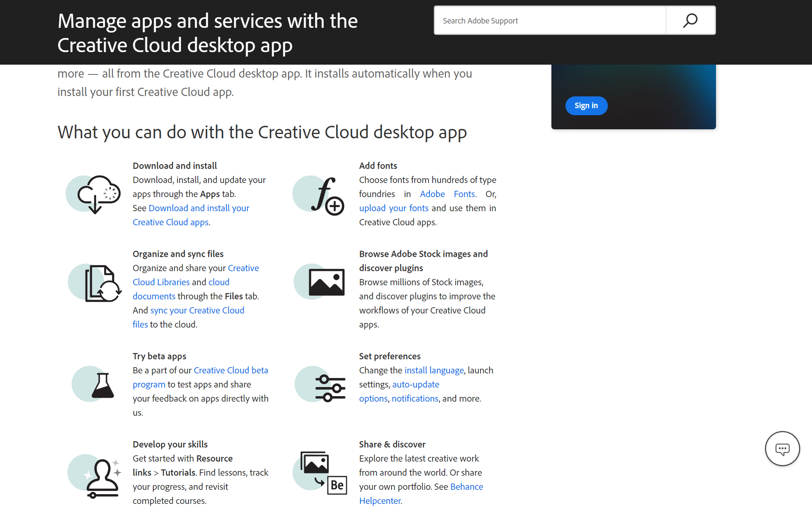Open the install language link
Viewport: 812px width, 518px height.
434,370
